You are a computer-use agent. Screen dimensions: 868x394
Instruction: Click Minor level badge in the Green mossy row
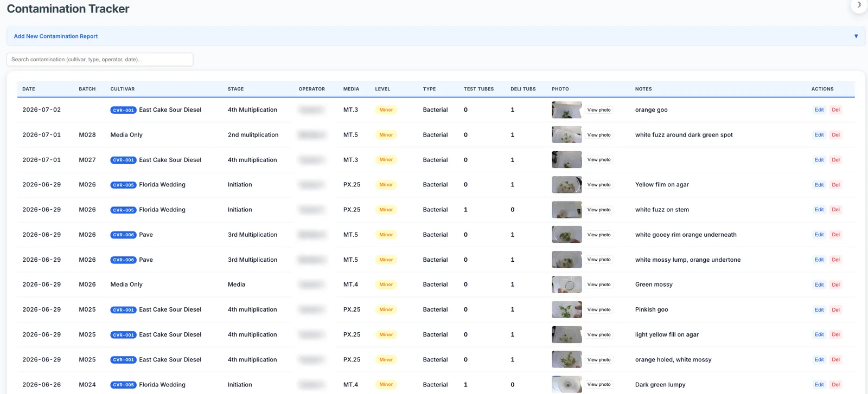[386, 285]
